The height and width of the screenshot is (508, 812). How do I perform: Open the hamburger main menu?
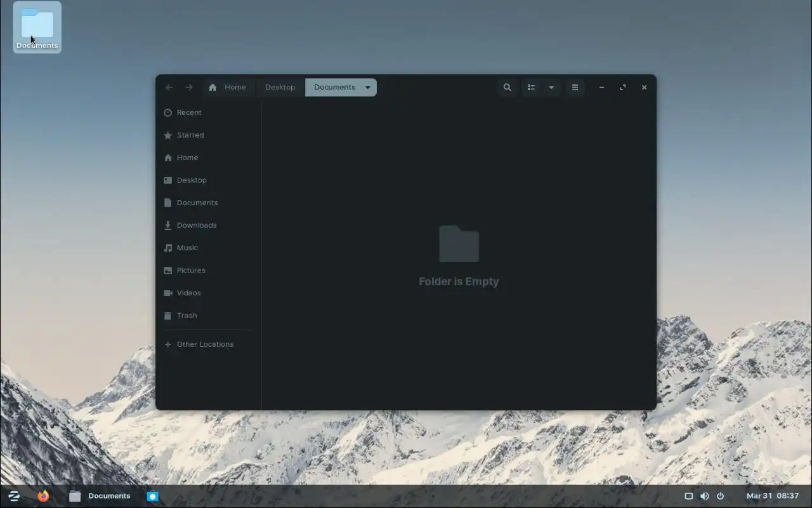tap(575, 88)
